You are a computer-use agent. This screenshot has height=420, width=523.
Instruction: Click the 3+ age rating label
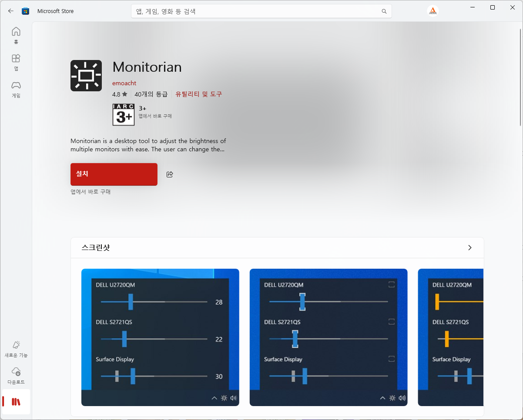pos(142,108)
